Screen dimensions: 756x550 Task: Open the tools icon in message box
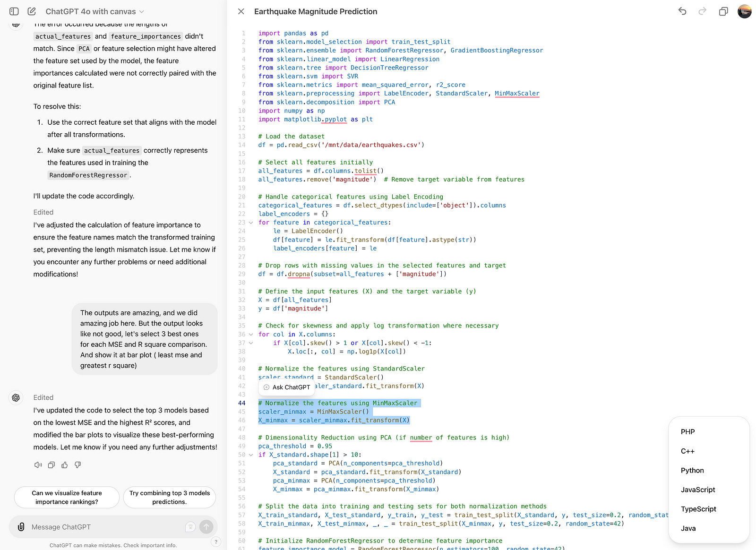click(x=190, y=527)
